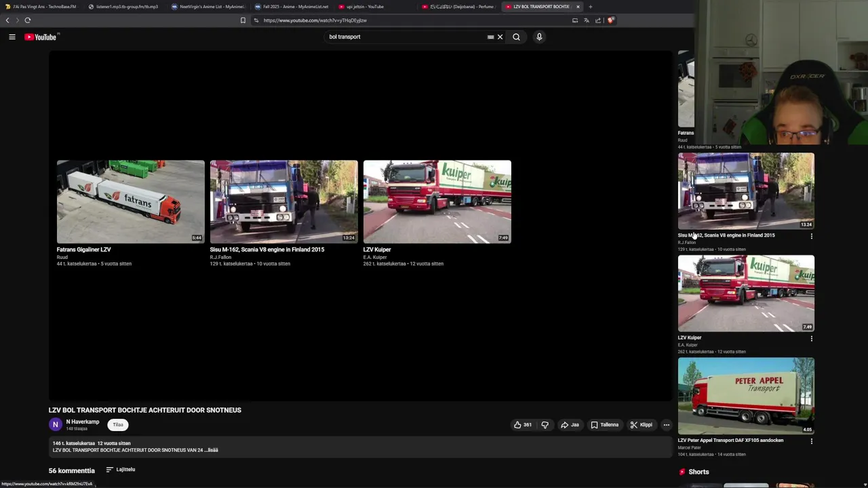The image size is (868, 488).
Task: Switch to listener1.mp3 tb-group.fm tab
Action: tap(124, 7)
